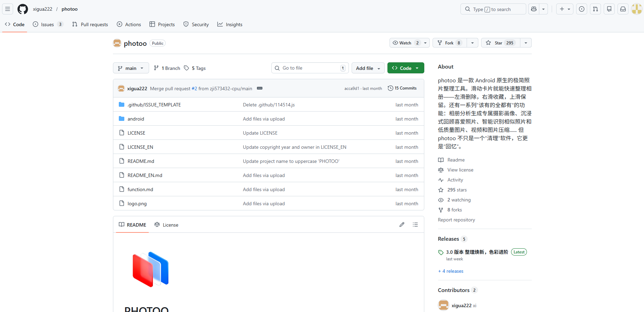644x312 pixels.
Task: Switch to the Insights tab
Action: point(230,24)
